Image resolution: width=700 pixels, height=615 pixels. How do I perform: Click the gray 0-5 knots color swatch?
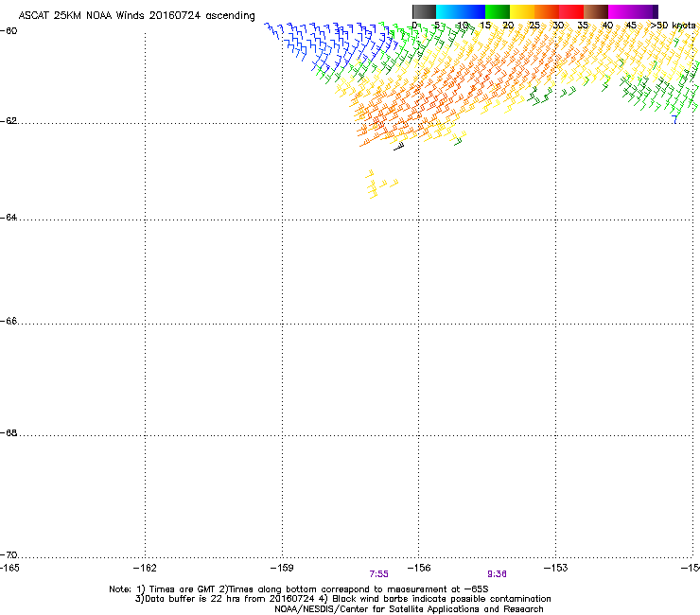tap(424, 11)
